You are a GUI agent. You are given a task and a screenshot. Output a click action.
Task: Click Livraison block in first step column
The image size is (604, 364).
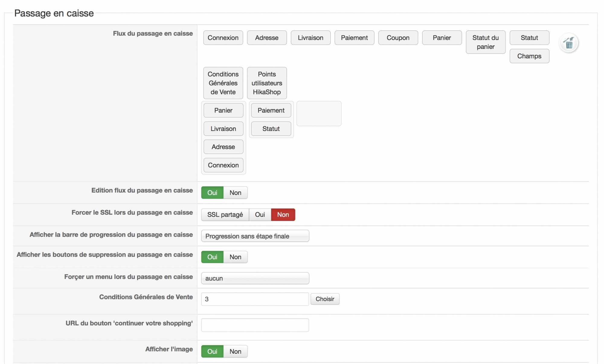click(223, 129)
